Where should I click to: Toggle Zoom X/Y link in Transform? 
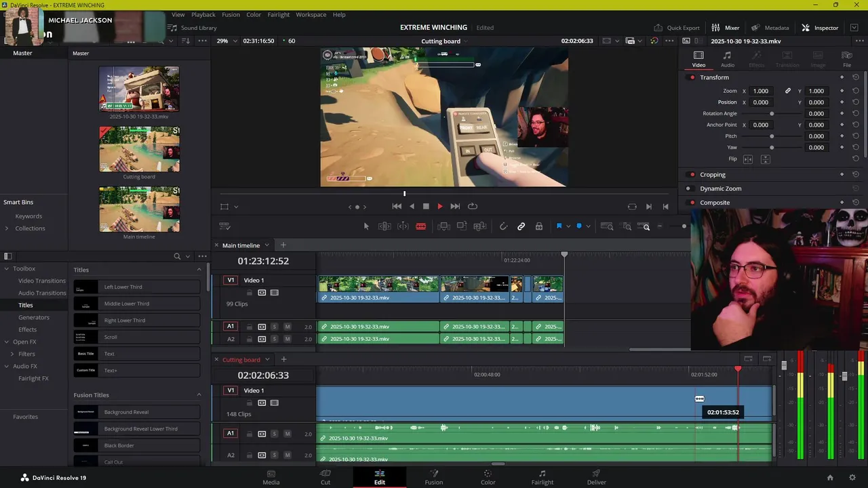(788, 91)
